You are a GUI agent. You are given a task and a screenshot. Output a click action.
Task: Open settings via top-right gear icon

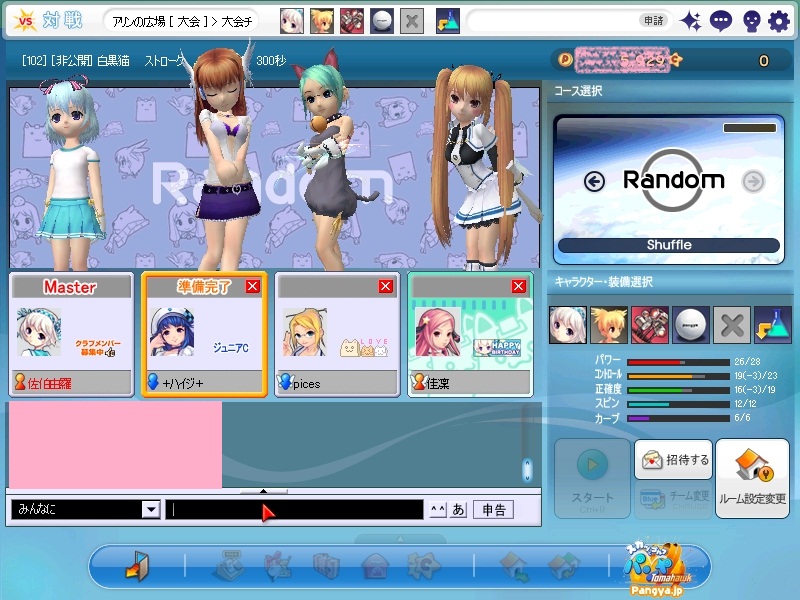point(779,21)
